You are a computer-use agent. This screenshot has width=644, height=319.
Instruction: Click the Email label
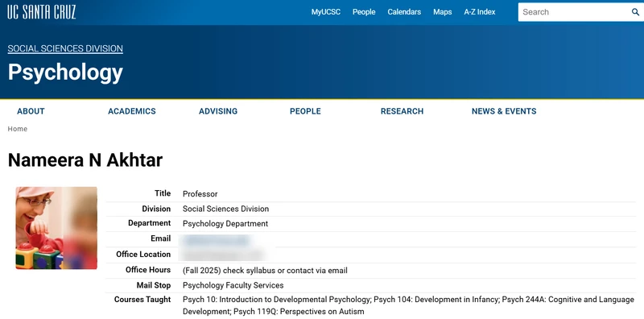tap(160, 238)
